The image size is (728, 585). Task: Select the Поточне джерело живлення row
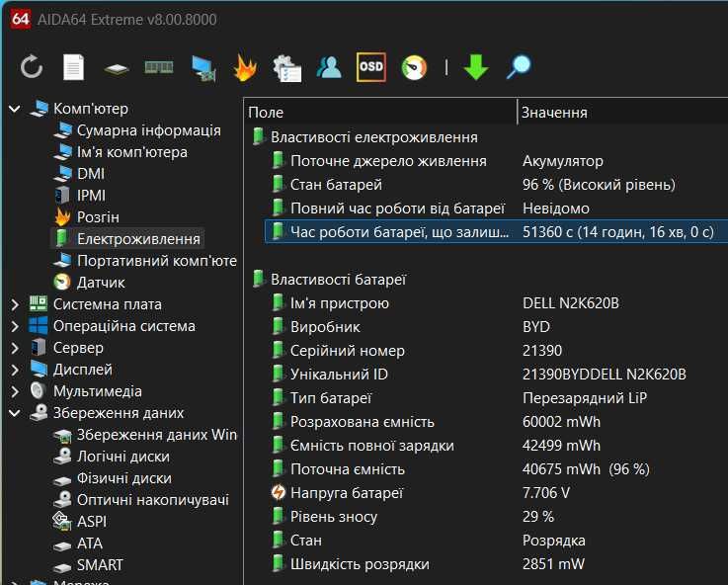[496, 161]
